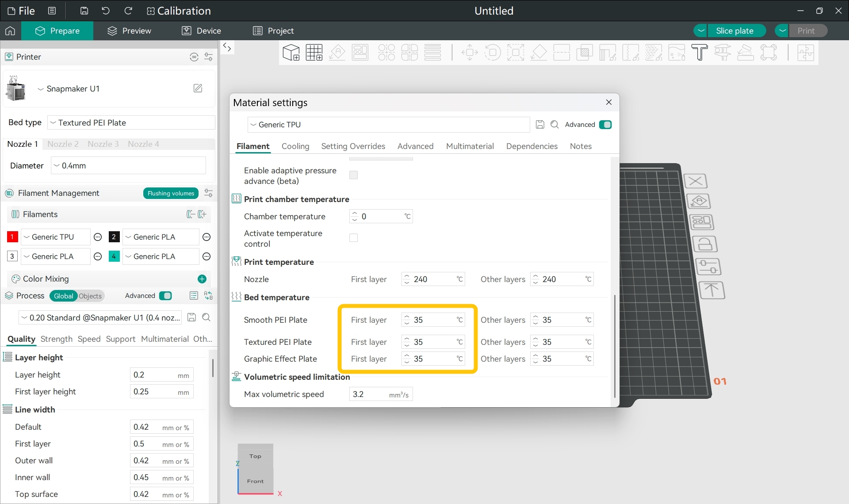Click the Slice plate button
849x504 pixels.
[x=734, y=31]
